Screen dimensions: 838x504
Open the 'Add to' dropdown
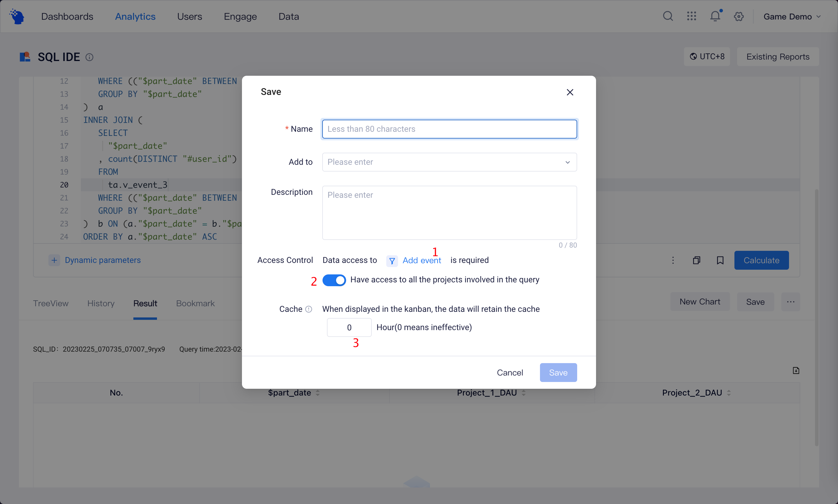pyautogui.click(x=449, y=162)
